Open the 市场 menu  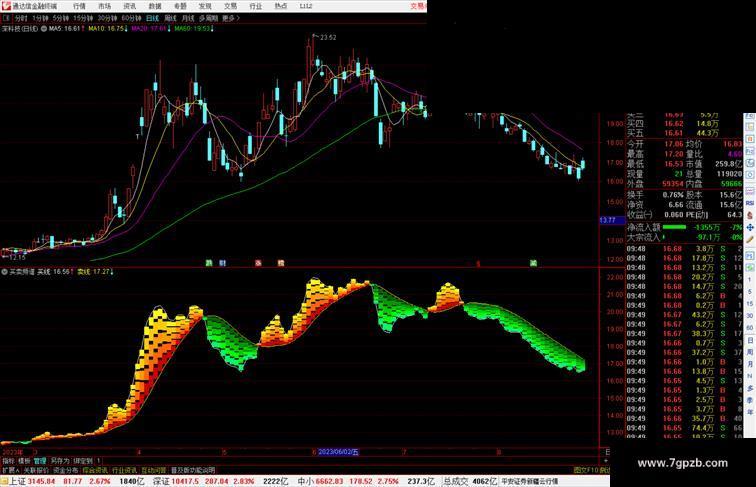coord(104,6)
